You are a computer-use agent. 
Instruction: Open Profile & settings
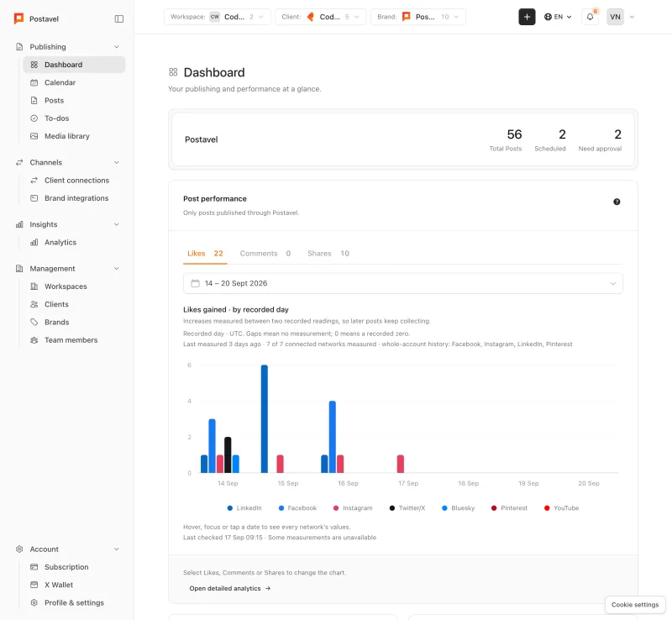(74, 603)
